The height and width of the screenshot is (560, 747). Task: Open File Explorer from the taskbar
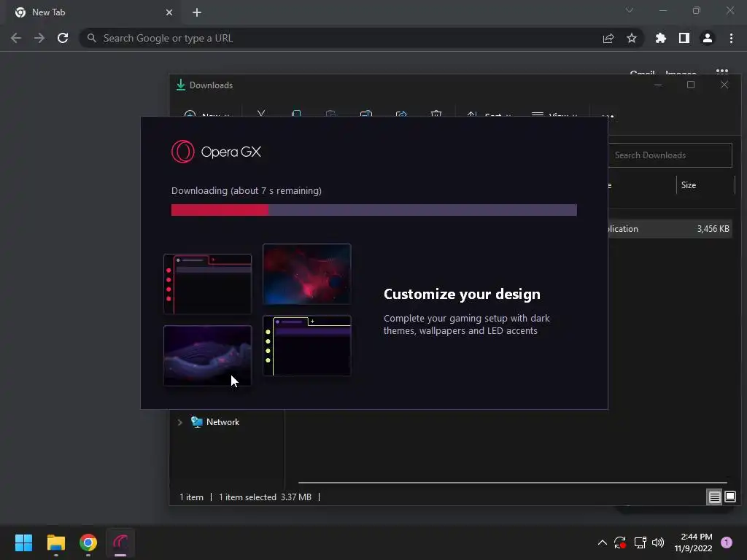[x=55, y=542]
